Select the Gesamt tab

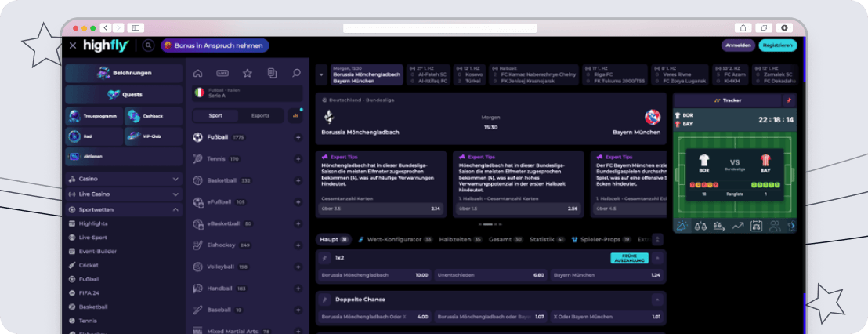pyautogui.click(x=506, y=240)
